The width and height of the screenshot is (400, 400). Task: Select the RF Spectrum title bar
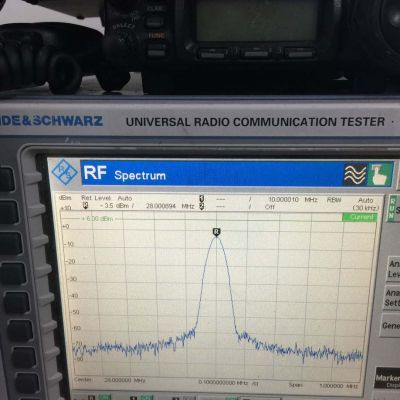(x=212, y=174)
